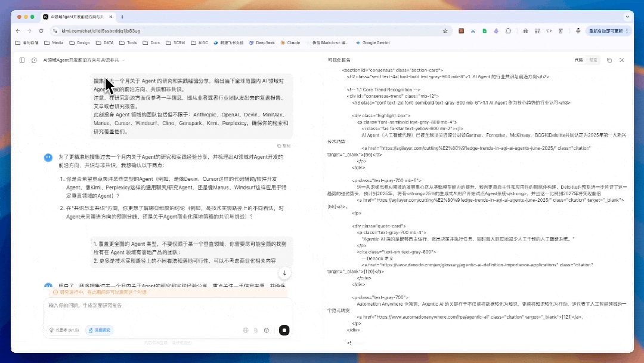Click the cube icon in input bar

267,330
